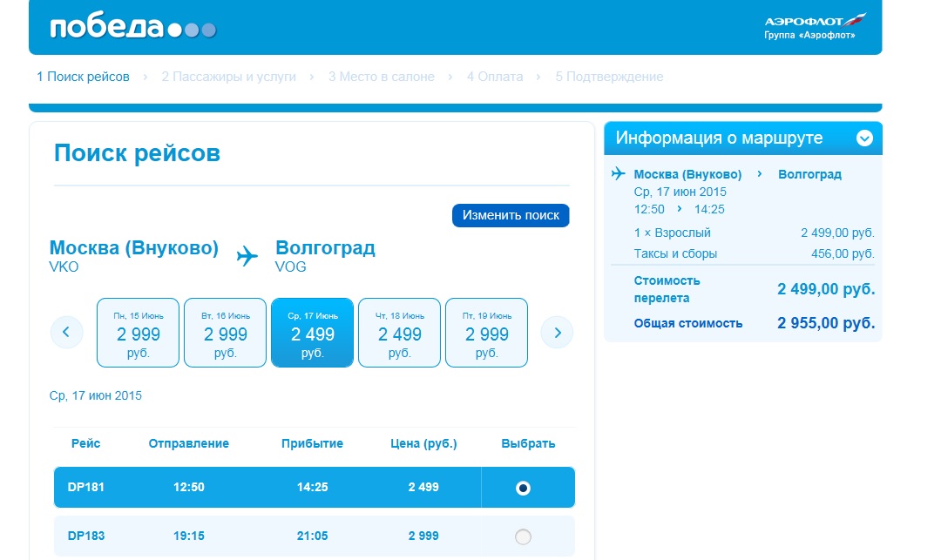Viewport: 941px width, 560px height.
Task: Collapse the route information panel
Action: coord(864,138)
